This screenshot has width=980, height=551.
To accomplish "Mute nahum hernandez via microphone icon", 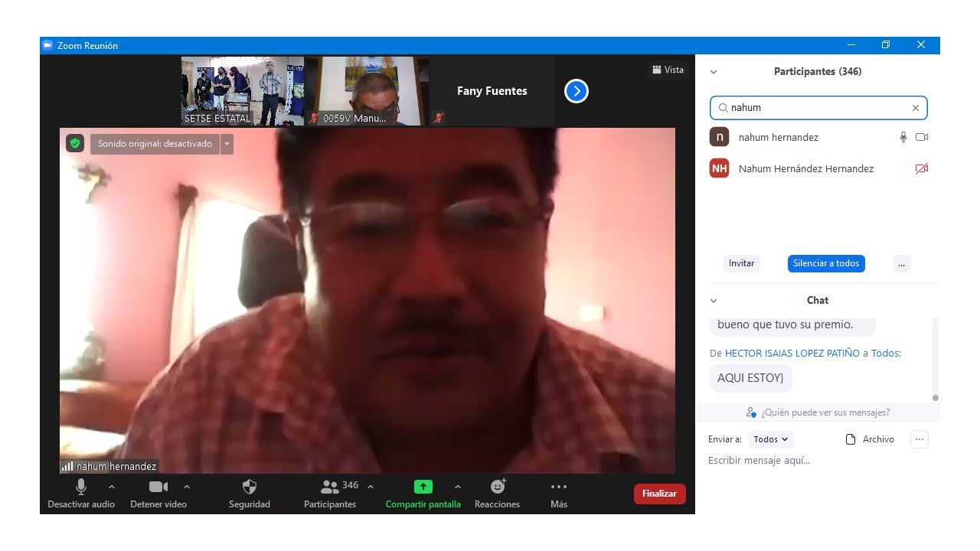I will click(903, 137).
